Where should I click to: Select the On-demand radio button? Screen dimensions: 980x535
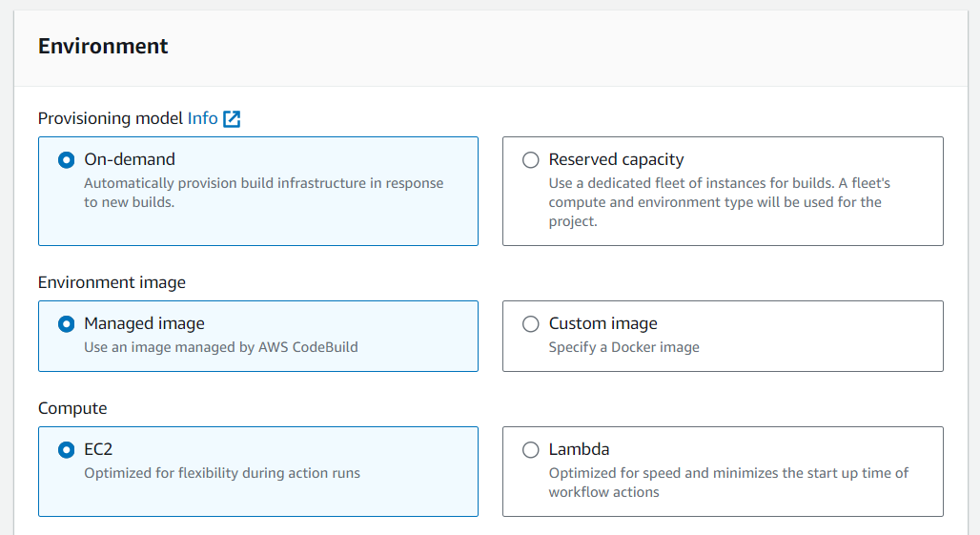point(66,160)
